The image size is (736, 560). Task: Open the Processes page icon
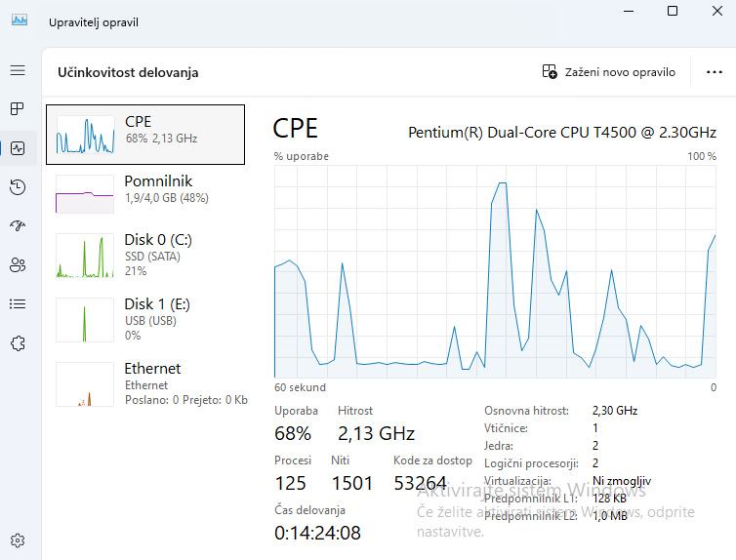coord(18,109)
